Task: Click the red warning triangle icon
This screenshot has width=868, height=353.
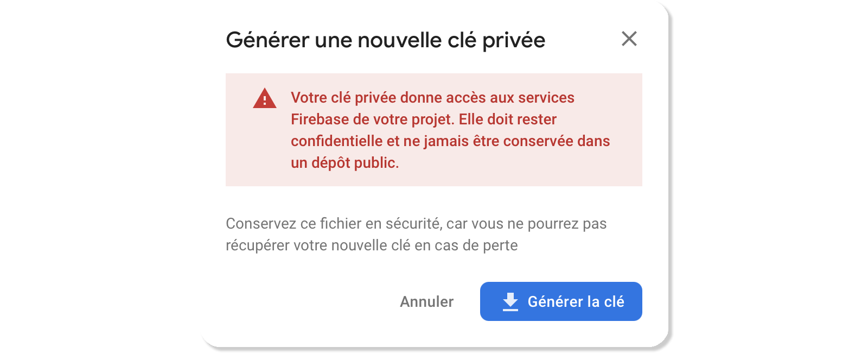Action: tap(265, 99)
